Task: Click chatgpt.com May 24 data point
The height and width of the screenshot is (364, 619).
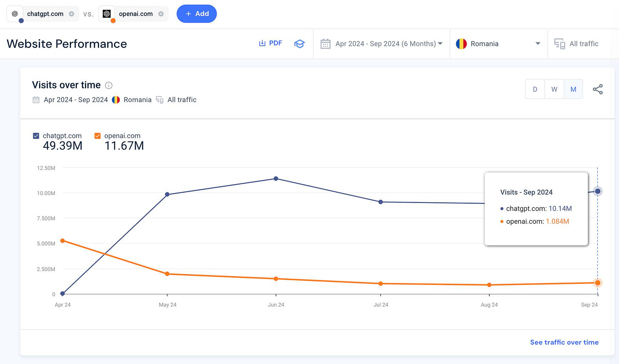Action: (167, 195)
